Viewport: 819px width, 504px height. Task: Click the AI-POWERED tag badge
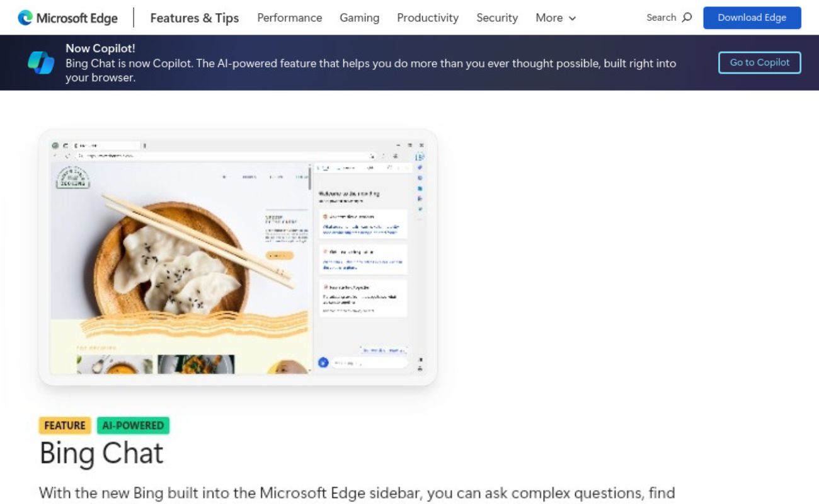coord(133,425)
